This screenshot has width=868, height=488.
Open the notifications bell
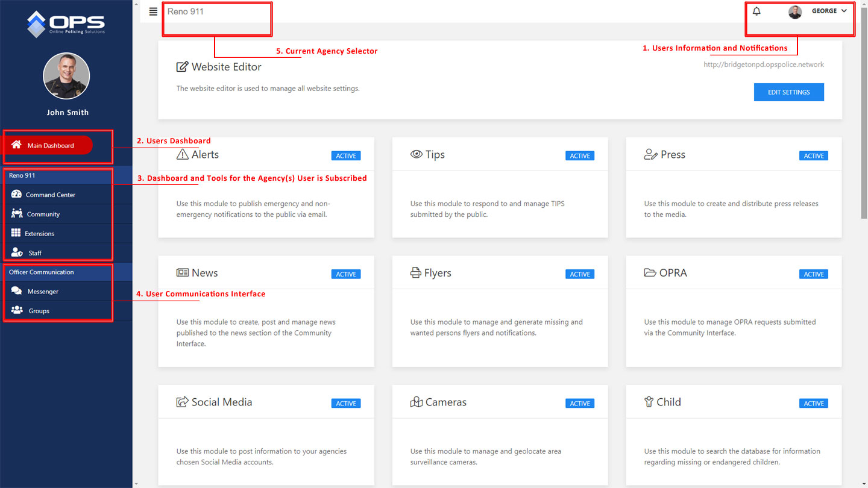tap(756, 11)
